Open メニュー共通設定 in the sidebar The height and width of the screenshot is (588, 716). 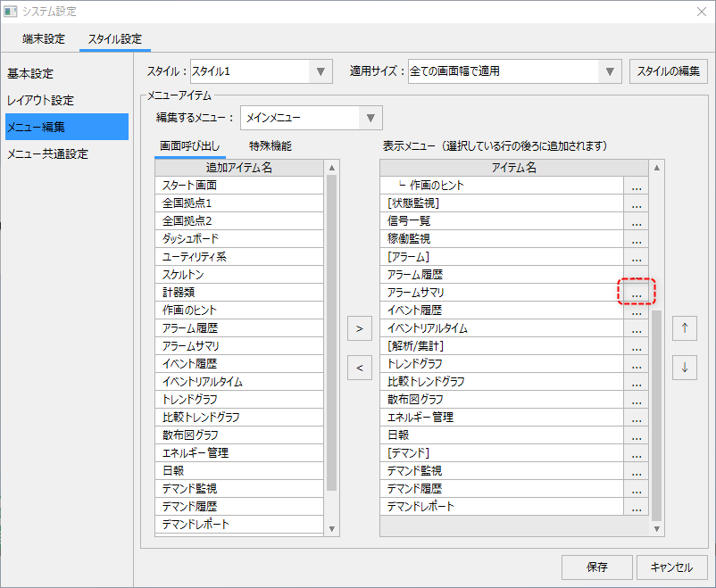coord(48,153)
